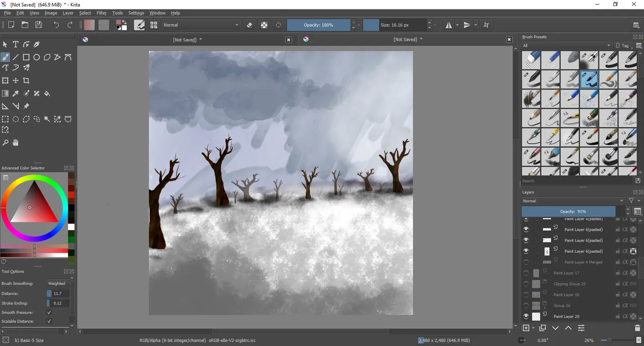The width and height of the screenshot is (644, 346).
Task: Select the Line tool
Action: (16, 57)
